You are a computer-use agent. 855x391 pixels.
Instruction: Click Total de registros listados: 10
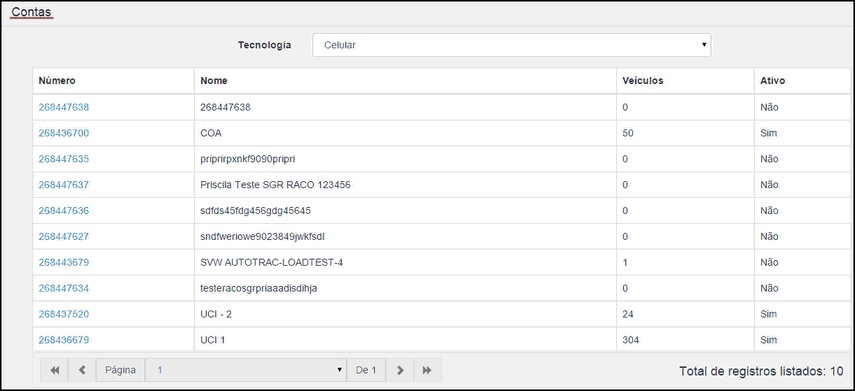click(761, 371)
